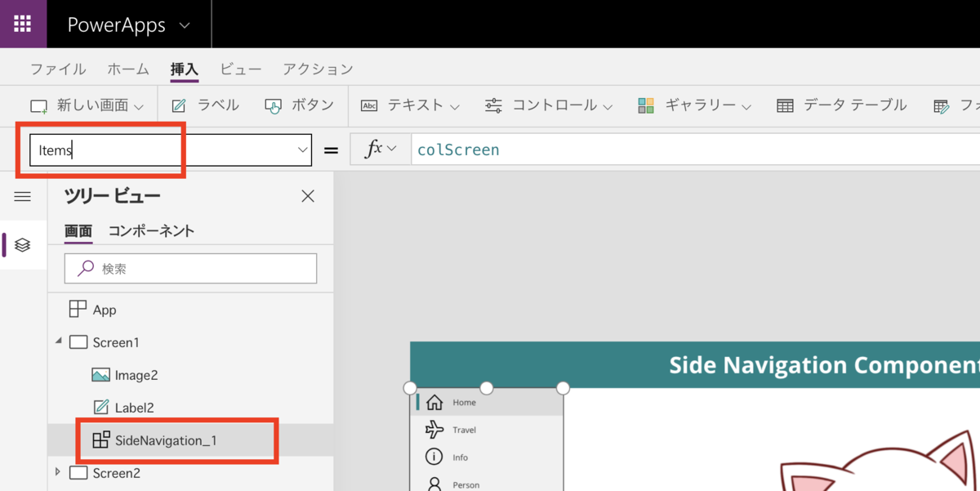Open the fx formula helper dropdown
This screenshot has height=491, width=980.
[380, 150]
